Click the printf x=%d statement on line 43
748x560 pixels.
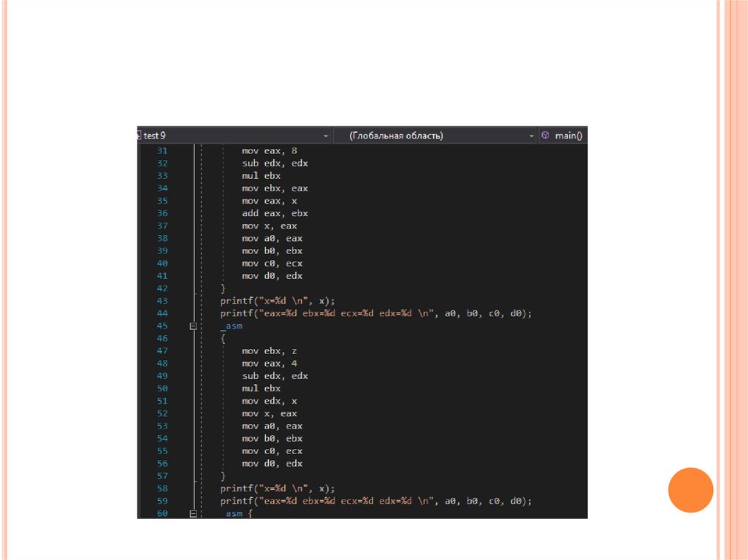pos(278,301)
